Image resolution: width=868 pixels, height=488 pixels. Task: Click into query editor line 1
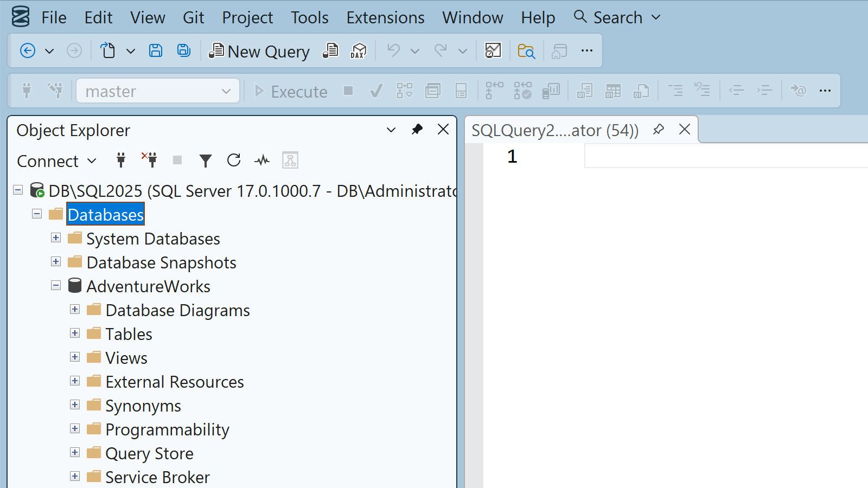pos(726,157)
